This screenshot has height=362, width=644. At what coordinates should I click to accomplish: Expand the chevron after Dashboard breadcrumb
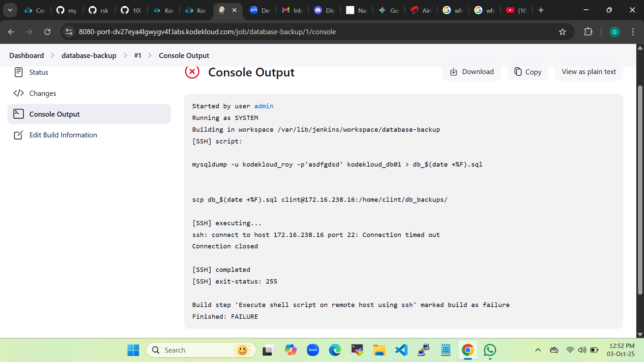[53, 56]
